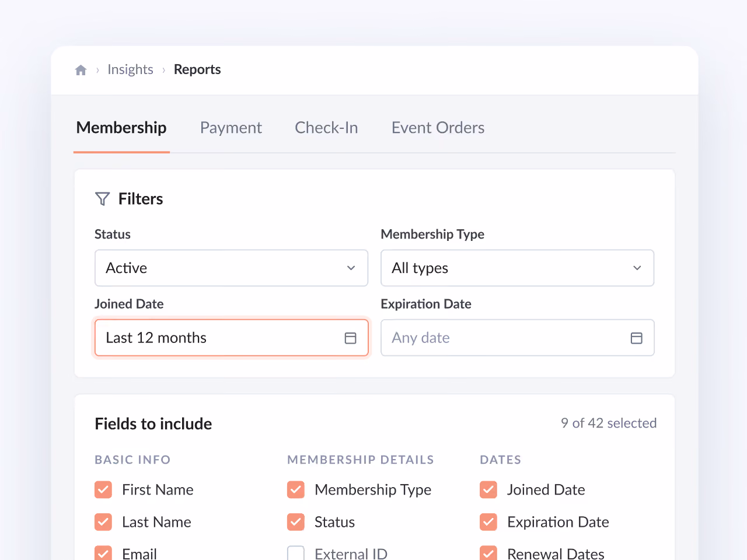Switch to the Payment tab
The width and height of the screenshot is (747, 560).
pos(231,128)
